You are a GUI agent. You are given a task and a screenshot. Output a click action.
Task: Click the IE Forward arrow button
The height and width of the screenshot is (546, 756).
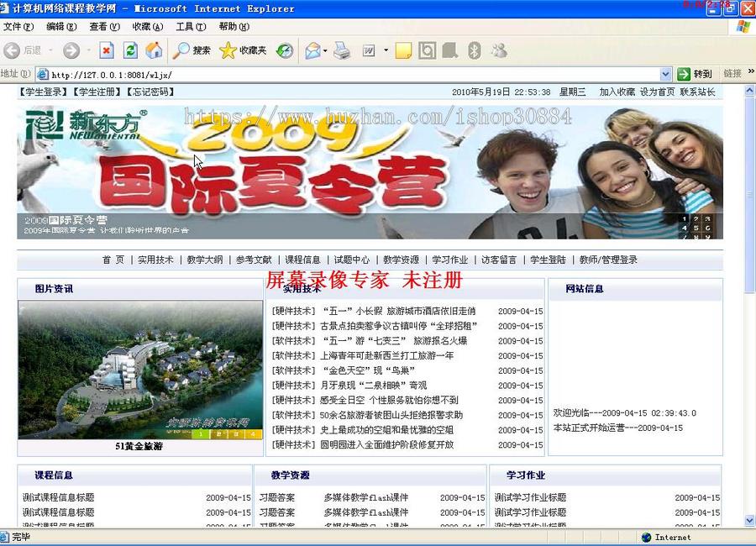(x=71, y=50)
